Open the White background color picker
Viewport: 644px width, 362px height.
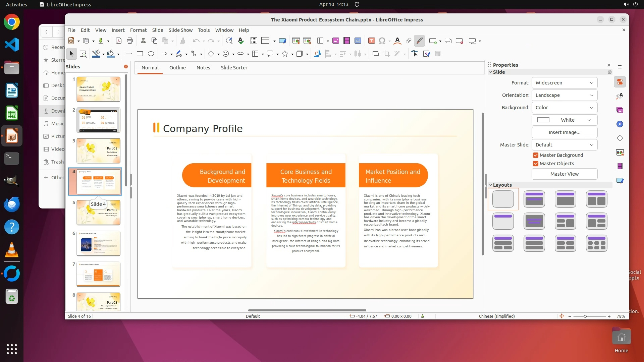pyautogui.click(x=564, y=120)
